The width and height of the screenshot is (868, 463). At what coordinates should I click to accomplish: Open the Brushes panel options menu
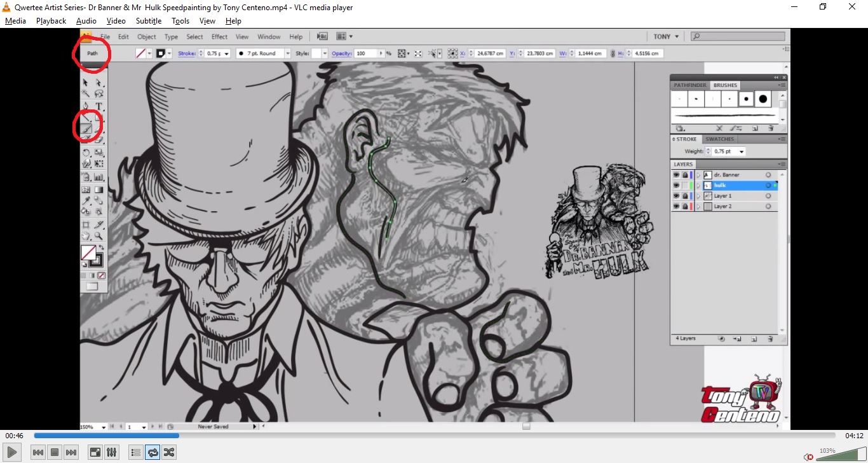tap(782, 85)
